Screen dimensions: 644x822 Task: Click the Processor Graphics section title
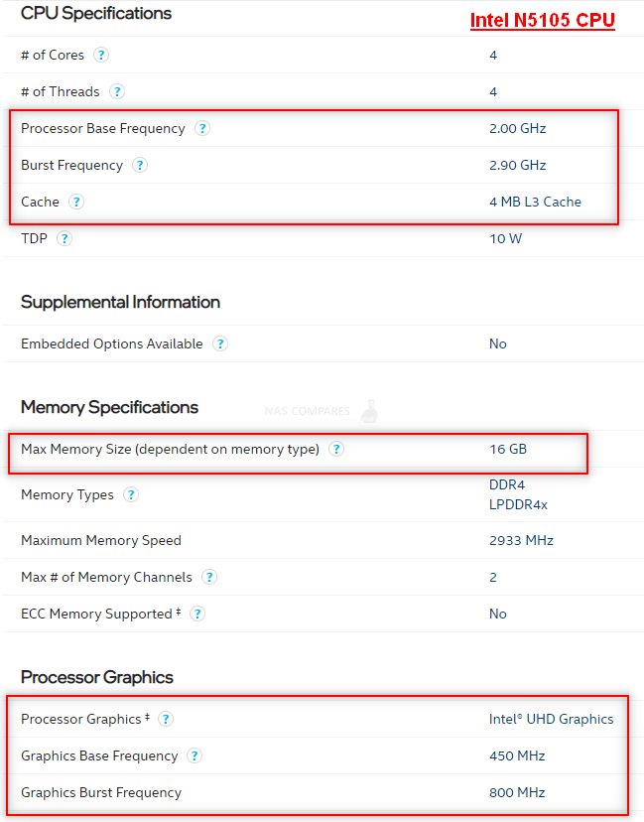pos(97,677)
